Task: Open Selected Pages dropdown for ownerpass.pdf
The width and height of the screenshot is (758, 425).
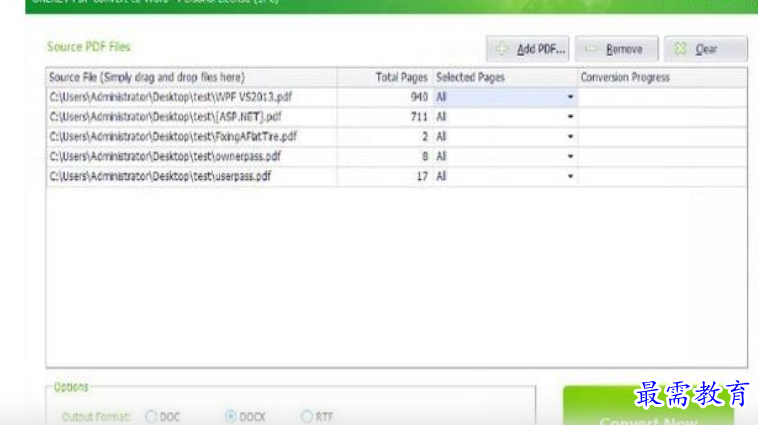Action: click(x=570, y=157)
